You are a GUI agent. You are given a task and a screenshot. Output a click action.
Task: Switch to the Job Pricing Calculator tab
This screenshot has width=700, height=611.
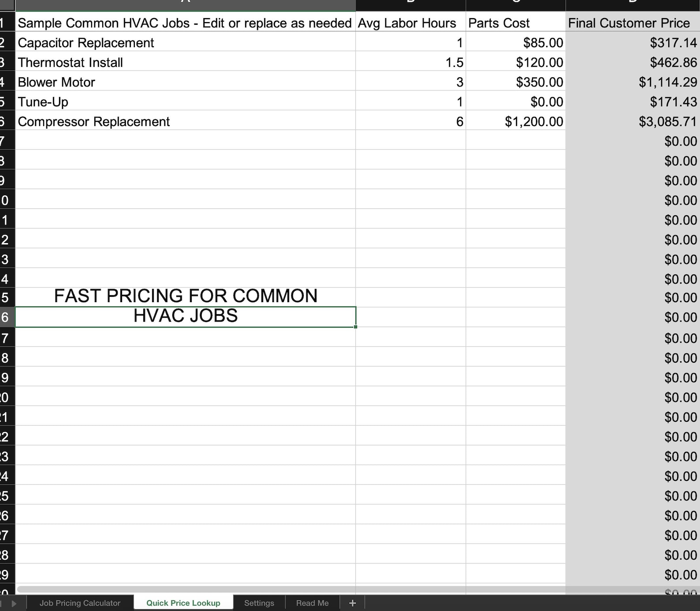(80, 603)
